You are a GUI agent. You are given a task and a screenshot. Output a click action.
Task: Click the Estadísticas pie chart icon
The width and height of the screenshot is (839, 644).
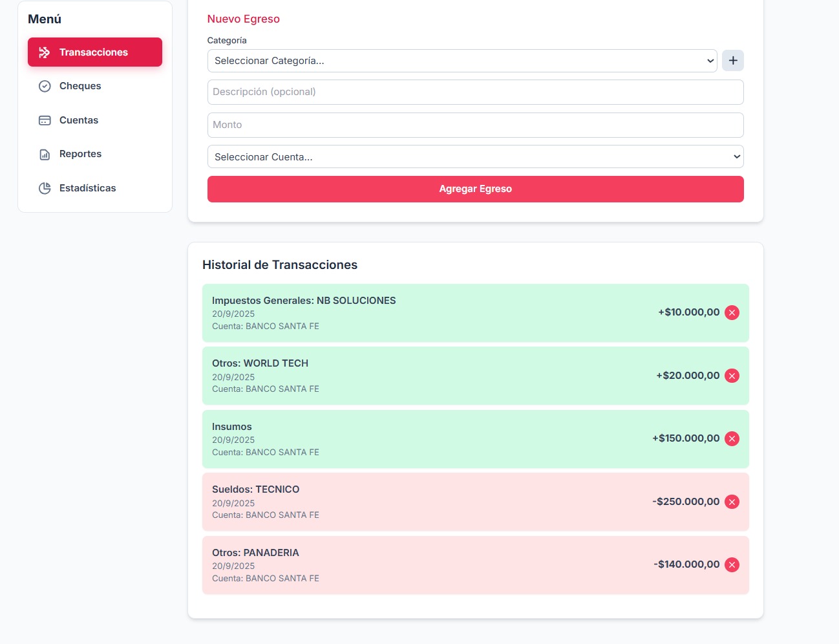[45, 188]
